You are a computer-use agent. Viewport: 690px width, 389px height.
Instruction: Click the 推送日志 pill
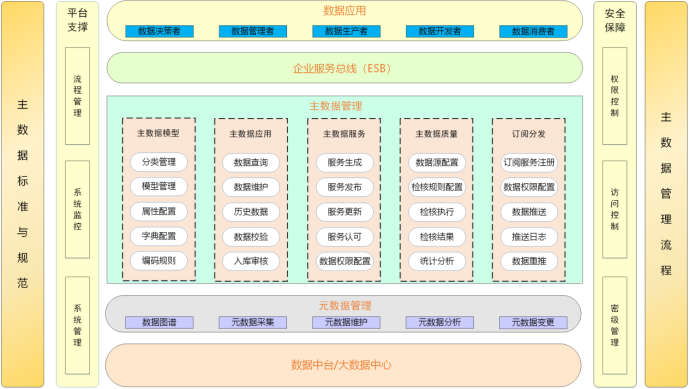pyautogui.click(x=529, y=237)
